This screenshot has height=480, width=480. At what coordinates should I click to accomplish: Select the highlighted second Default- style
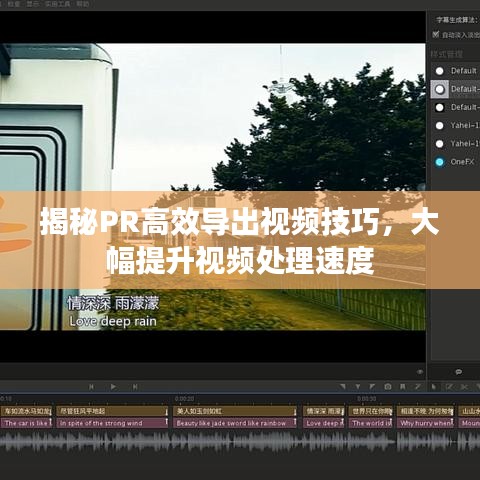coord(440,89)
